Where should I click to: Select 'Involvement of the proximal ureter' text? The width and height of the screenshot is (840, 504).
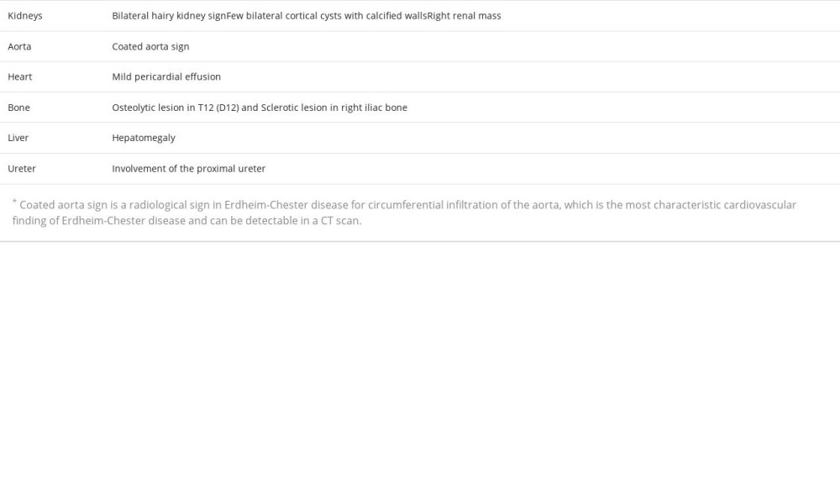click(188, 169)
